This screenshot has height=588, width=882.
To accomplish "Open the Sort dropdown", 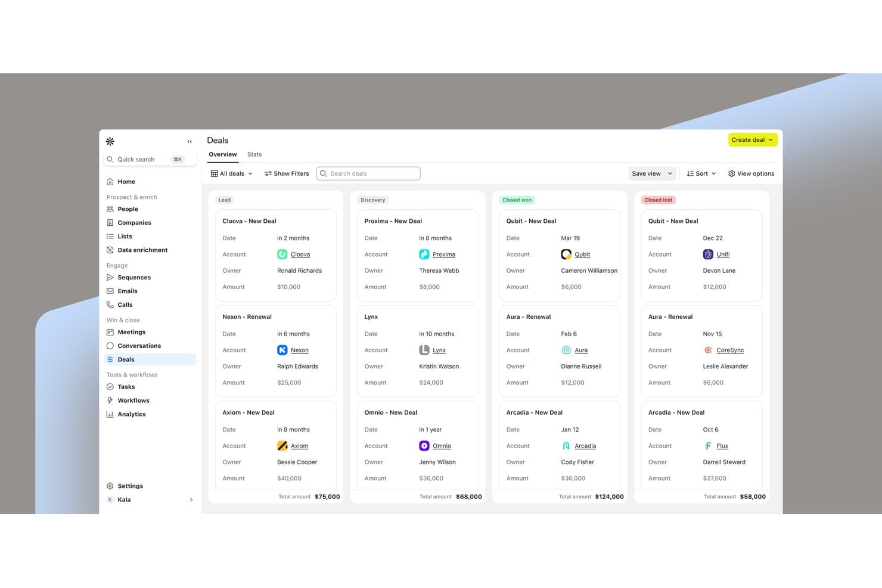I will pyautogui.click(x=701, y=174).
